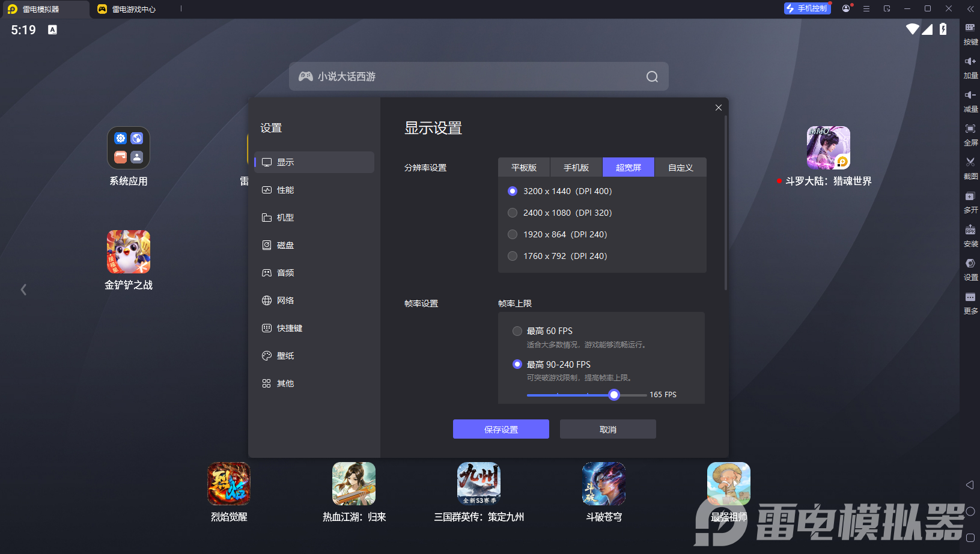Select 3200 x 1440 (DPI 400) resolution
Screen dimensions: 980x554
coord(560,191)
